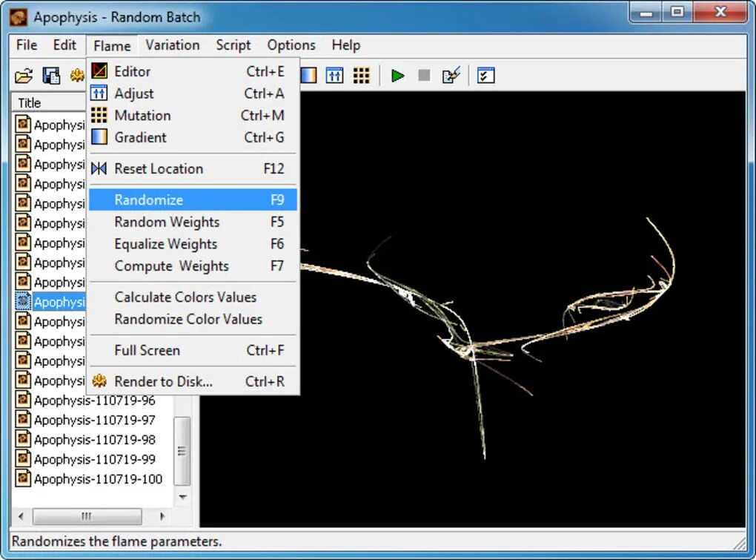Click the Open folder toolbar icon
Screen dimensions: 756x560
click(24, 76)
